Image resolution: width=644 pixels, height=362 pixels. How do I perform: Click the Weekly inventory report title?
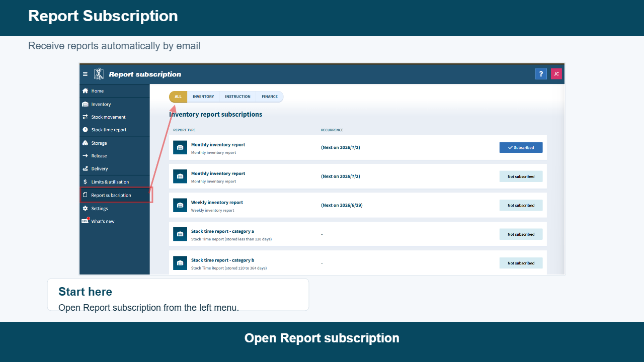(217, 202)
